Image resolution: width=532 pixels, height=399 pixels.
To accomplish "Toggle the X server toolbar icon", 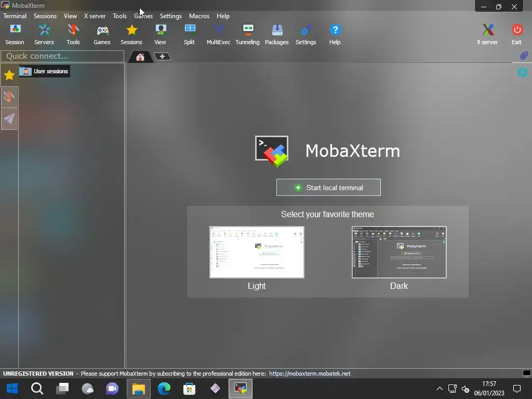I will point(487,35).
